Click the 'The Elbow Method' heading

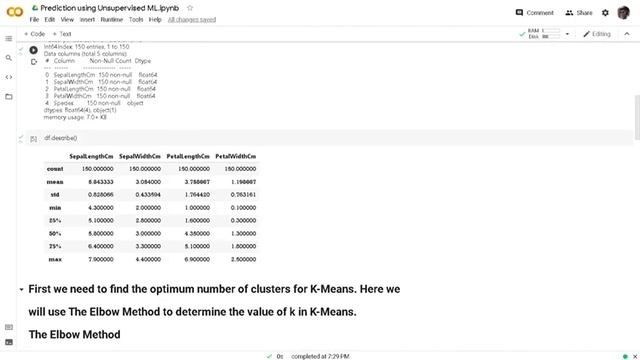[x=75, y=335]
